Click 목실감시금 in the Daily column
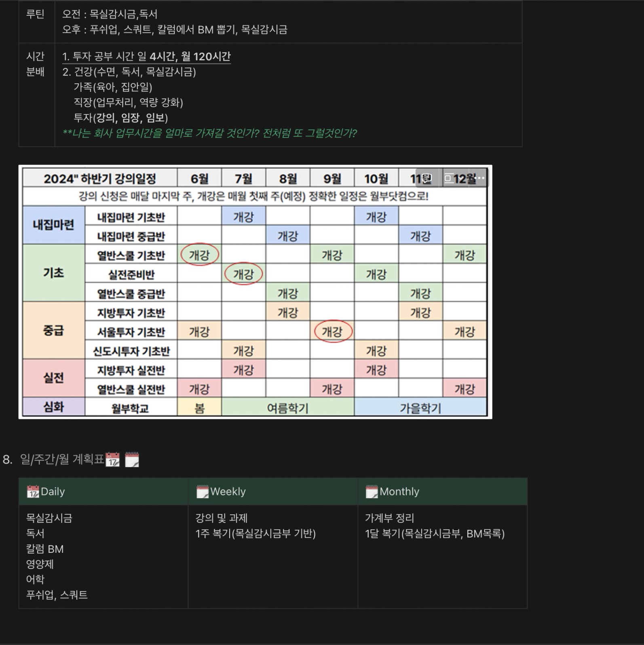The height and width of the screenshot is (645, 644). tap(49, 518)
